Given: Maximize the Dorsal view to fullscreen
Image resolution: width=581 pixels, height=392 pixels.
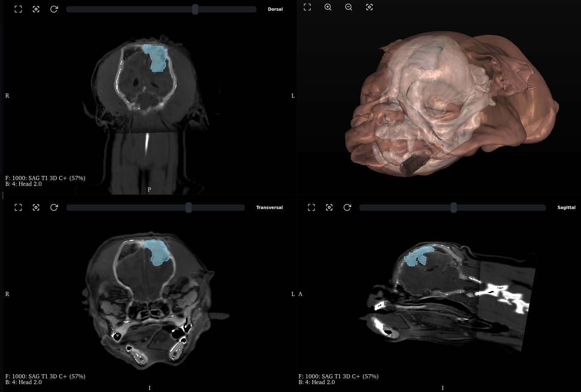Looking at the screenshot, I should coord(18,9).
